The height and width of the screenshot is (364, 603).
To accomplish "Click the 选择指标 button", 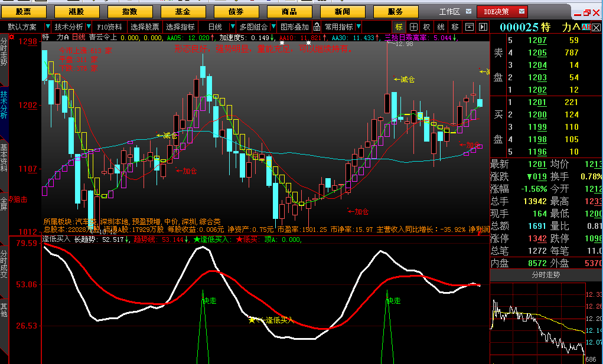I will [x=180, y=27].
